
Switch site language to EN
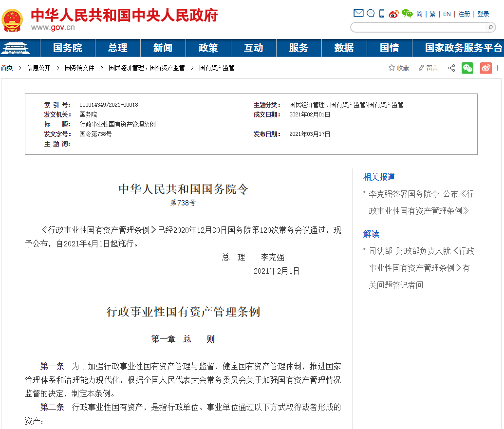tap(447, 14)
